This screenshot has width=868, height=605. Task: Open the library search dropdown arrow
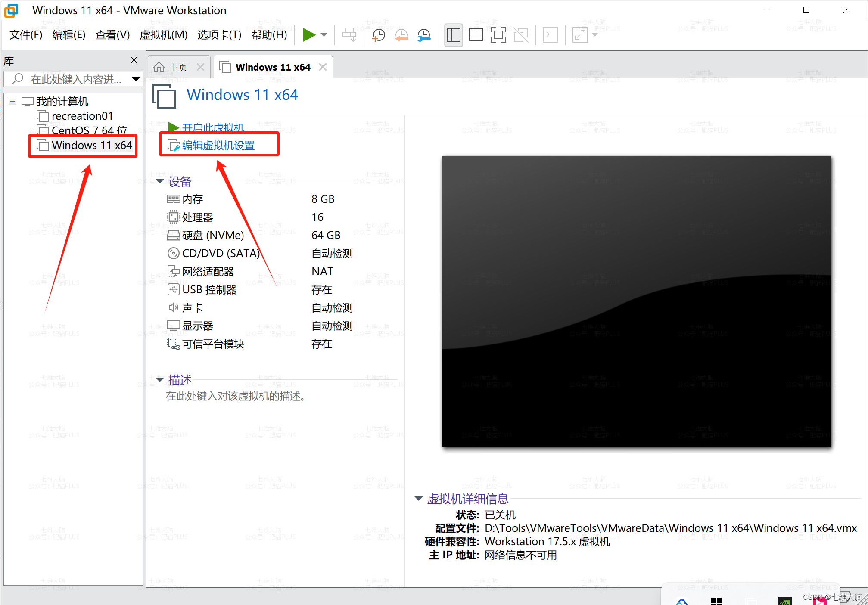136,79
